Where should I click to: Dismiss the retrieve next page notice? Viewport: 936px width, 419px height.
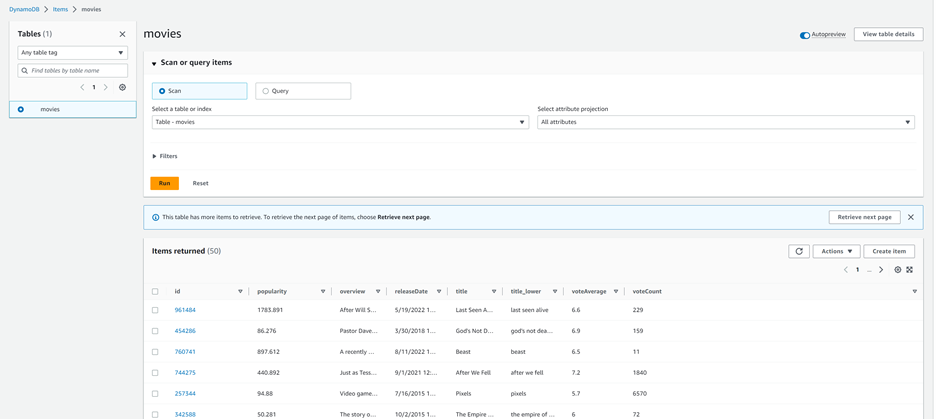click(x=910, y=217)
